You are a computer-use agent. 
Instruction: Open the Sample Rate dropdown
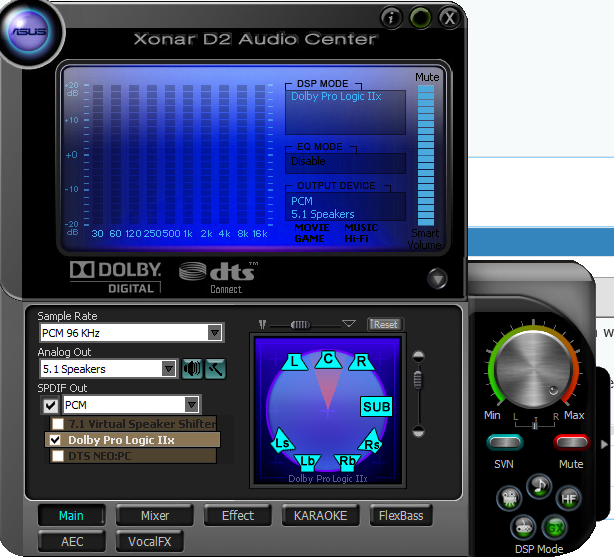tap(215, 333)
